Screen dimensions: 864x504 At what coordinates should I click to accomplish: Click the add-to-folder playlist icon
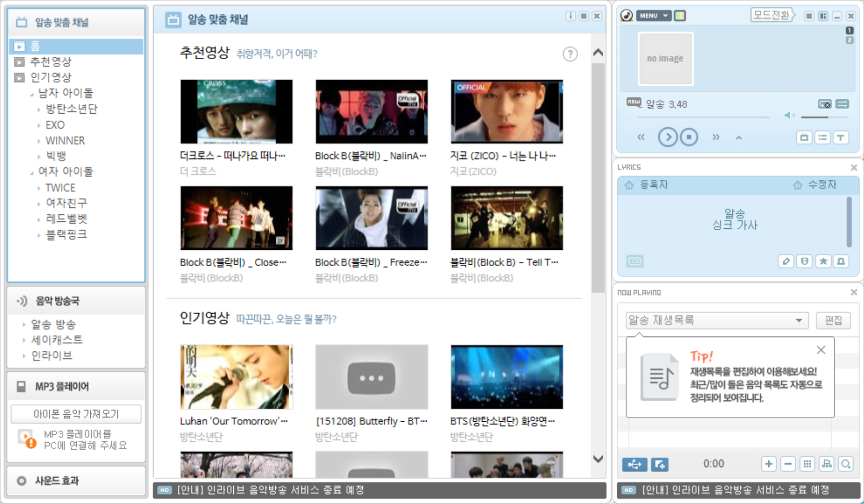tap(660, 465)
